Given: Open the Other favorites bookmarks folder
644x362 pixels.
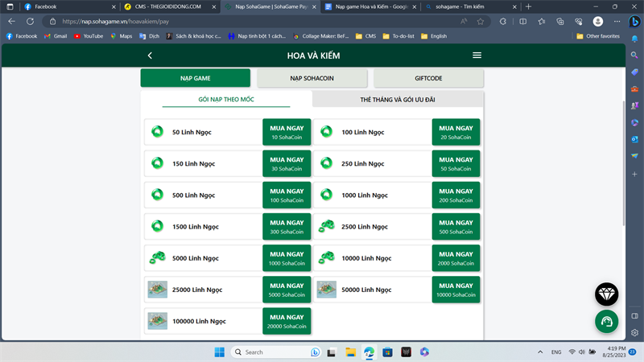Looking at the screenshot, I should pyautogui.click(x=597, y=36).
